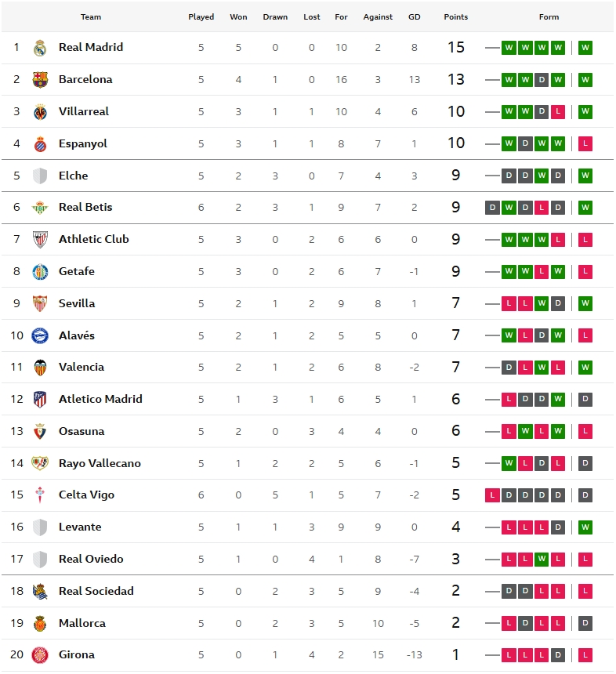Open the Real Sociedad team page
Viewport: 616px width, 674px height.
(x=96, y=591)
